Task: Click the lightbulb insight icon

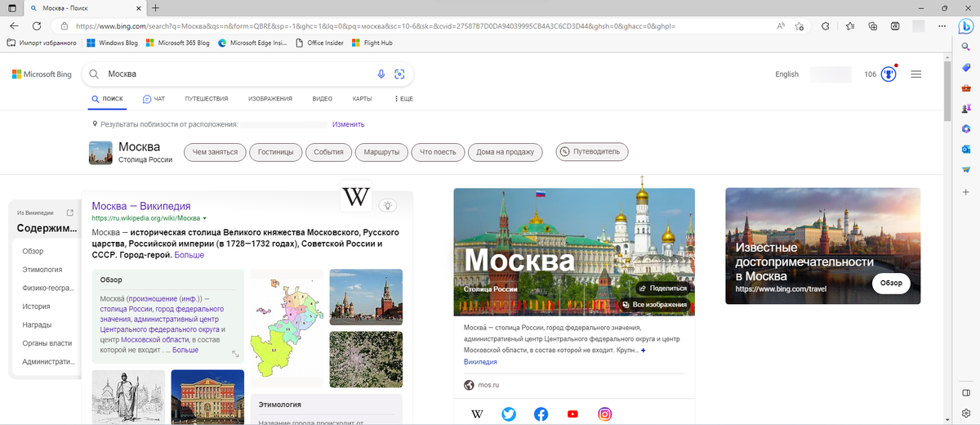Action: (390, 206)
